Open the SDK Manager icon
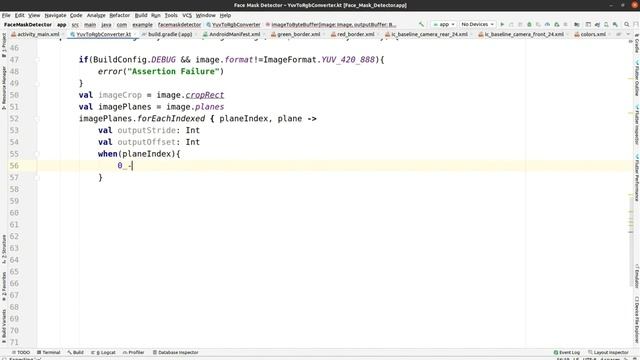 pyautogui.click(x=615, y=24)
